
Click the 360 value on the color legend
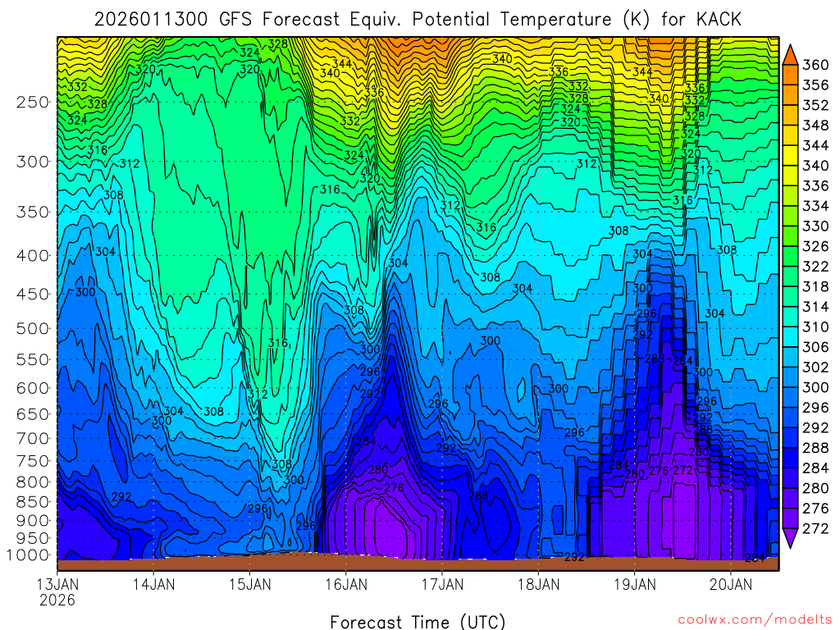[x=815, y=65]
